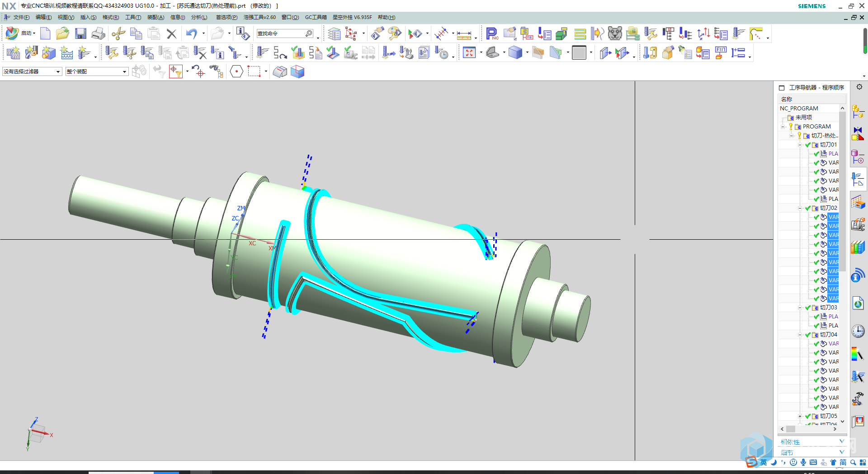Click the 查找命令 search field
Viewport: 868px width, 474px height.
pos(285,33)
